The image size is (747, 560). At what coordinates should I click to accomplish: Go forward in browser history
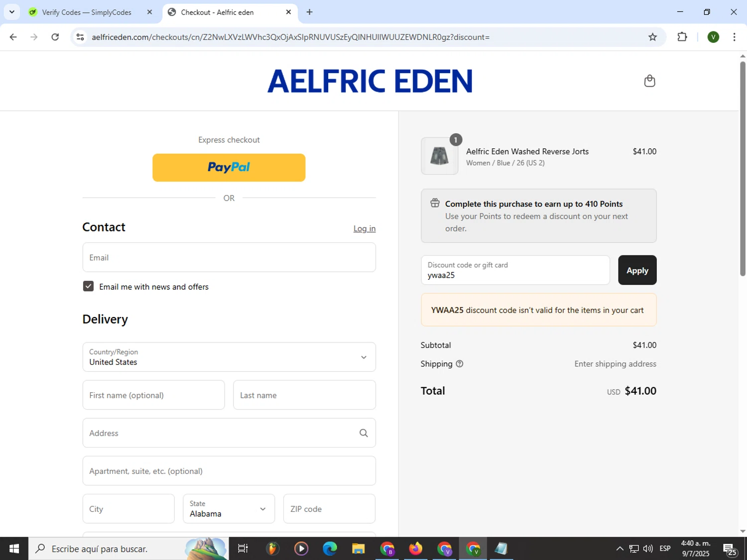34,37
